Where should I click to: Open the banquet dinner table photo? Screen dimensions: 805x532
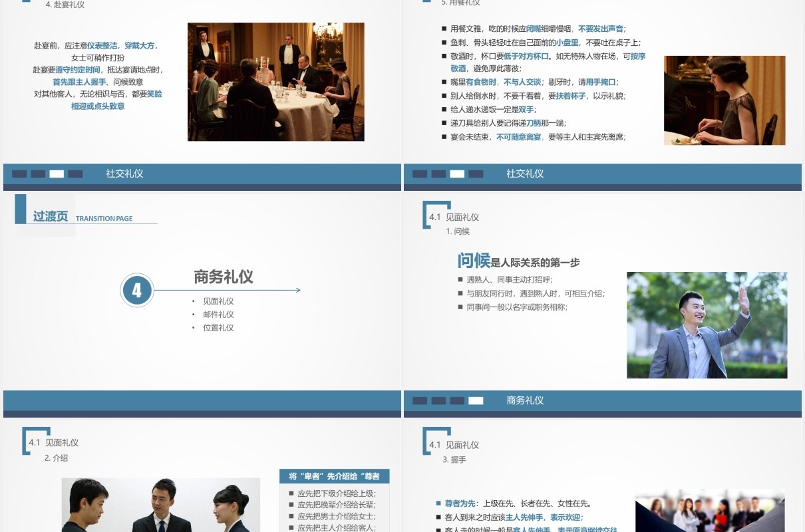[x=275, y=82]
